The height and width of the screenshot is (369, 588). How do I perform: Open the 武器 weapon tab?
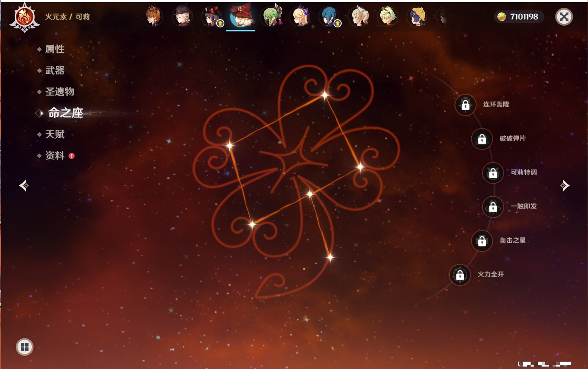click(55, 70)
